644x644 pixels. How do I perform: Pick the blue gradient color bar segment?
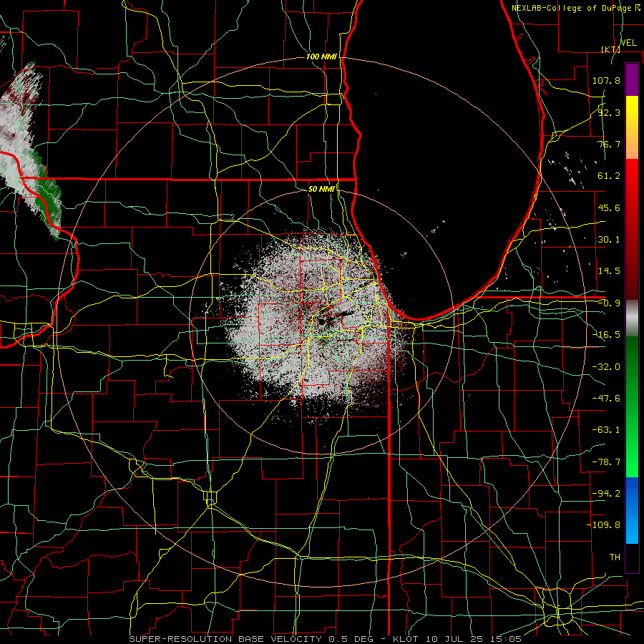pyautogui.click(x=632, y=510)
